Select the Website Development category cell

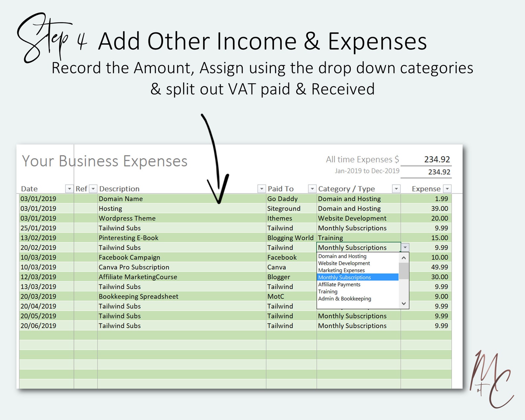pyautogui.click(x=359, y=218)
